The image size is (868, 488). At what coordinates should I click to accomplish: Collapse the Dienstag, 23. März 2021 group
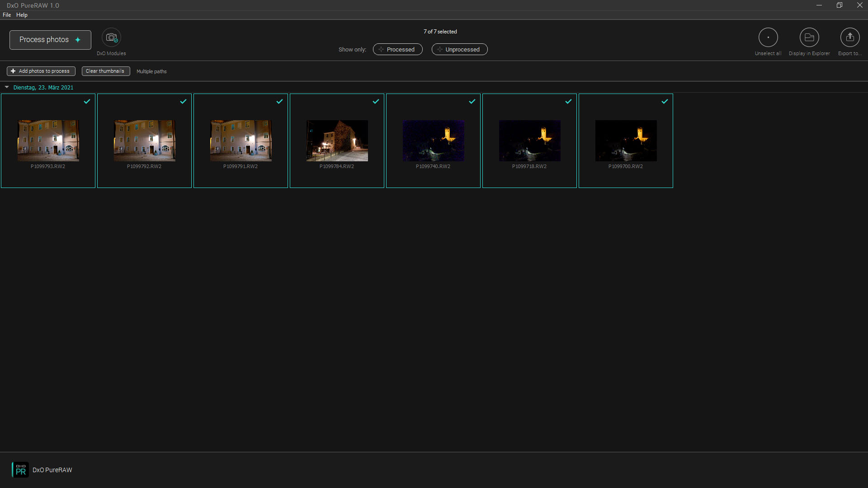coord(7,87)
